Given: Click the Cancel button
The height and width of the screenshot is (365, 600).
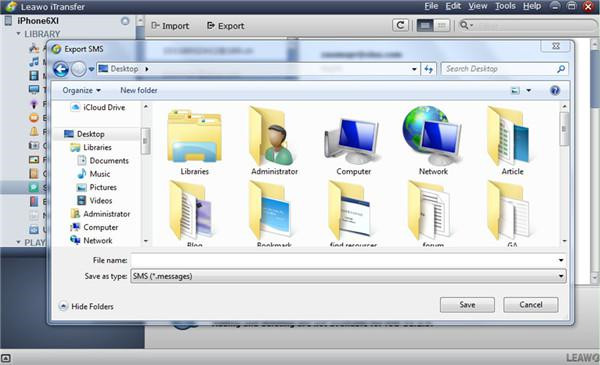Looking at the screenshot, I should click(x=531, y=305).
